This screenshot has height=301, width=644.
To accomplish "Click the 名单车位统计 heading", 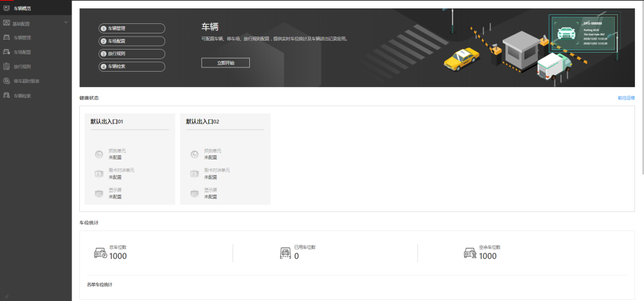I will tap(100, 284).
